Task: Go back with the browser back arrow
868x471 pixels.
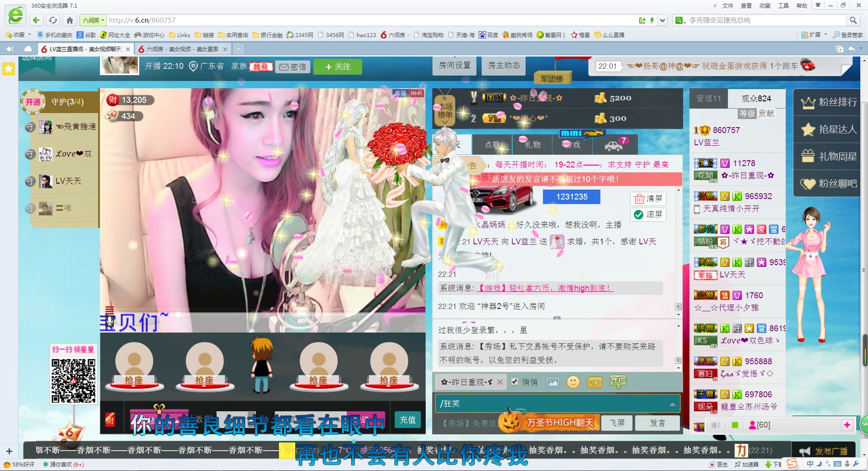Action: (x=37, y=20)
